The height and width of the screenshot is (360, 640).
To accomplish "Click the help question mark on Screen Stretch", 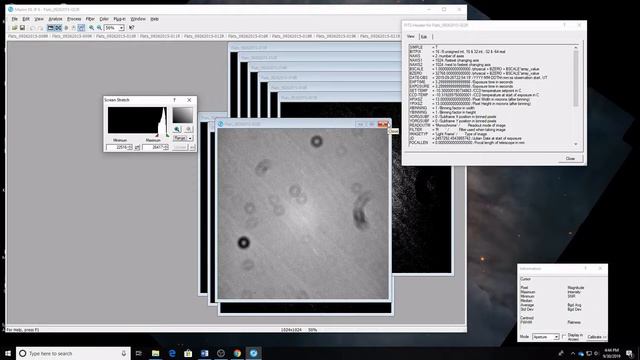I will 174,100.
